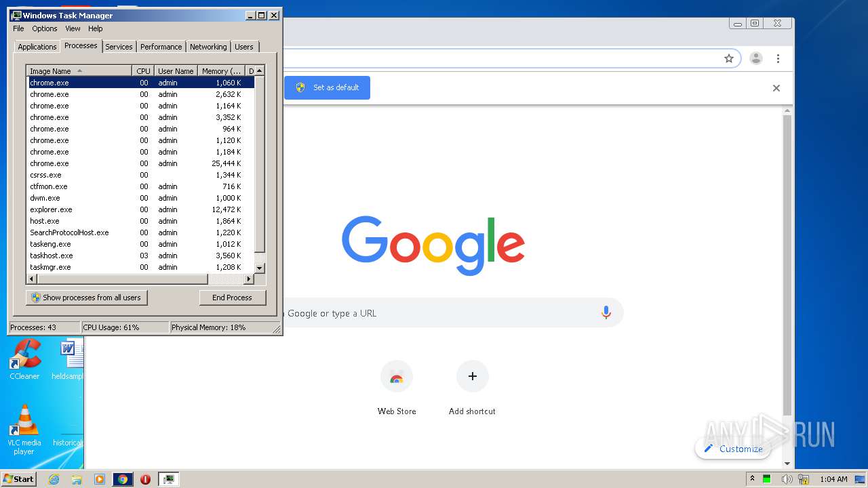Click the process list scroll-up arrow
Screen dimensions: 868x488
tap(260, 70)
